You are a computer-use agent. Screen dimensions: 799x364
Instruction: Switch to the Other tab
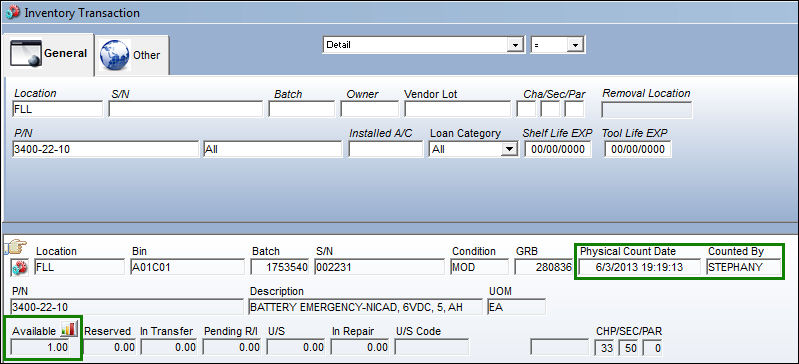pos(131,55)
